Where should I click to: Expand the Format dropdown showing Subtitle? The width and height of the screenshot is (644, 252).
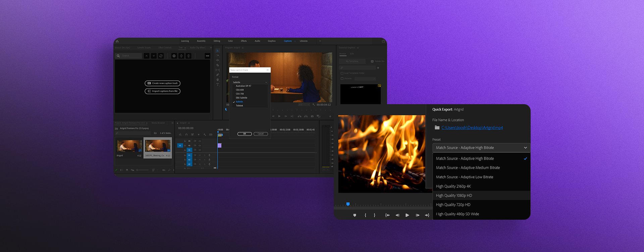[x=250, y=82]
